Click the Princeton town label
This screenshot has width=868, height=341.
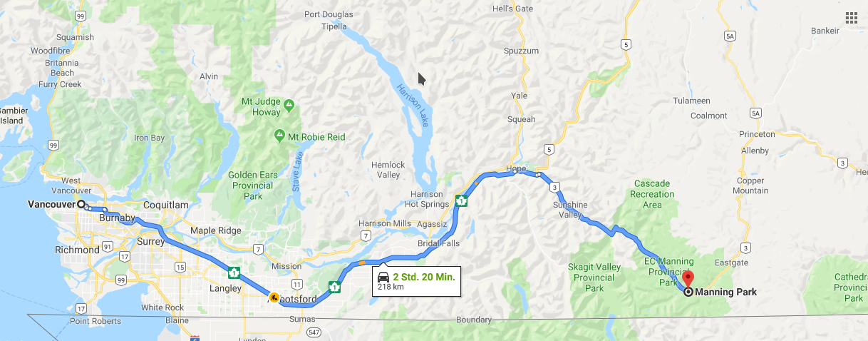758,134
